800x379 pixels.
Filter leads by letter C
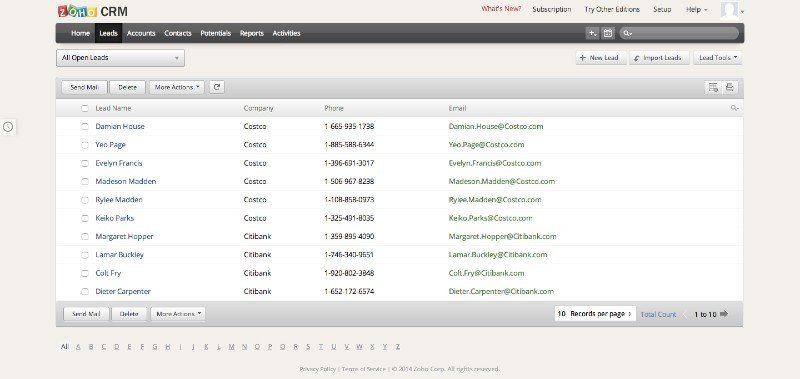[x=104, y=346]
